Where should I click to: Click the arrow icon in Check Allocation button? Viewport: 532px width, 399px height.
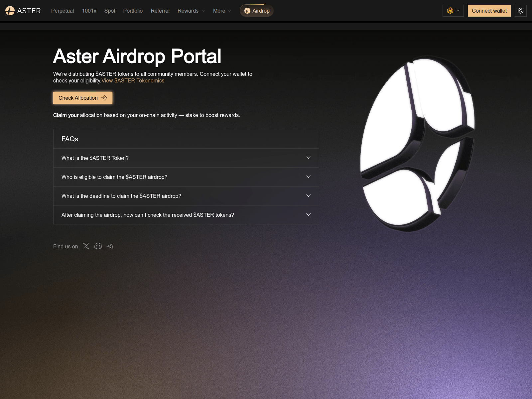[104, 98]
